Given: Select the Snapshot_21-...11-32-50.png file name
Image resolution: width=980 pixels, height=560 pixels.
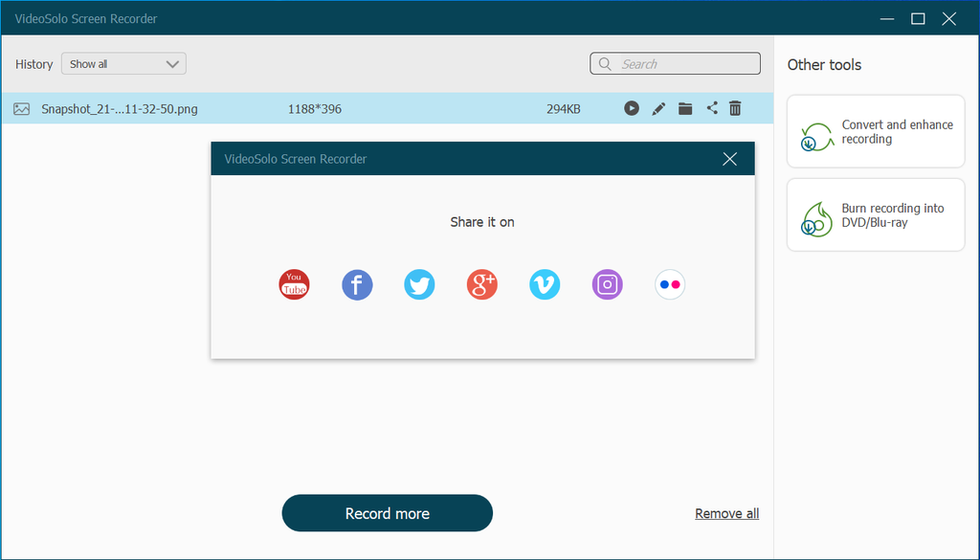Looking at the screenshot, I should (120, 109).
